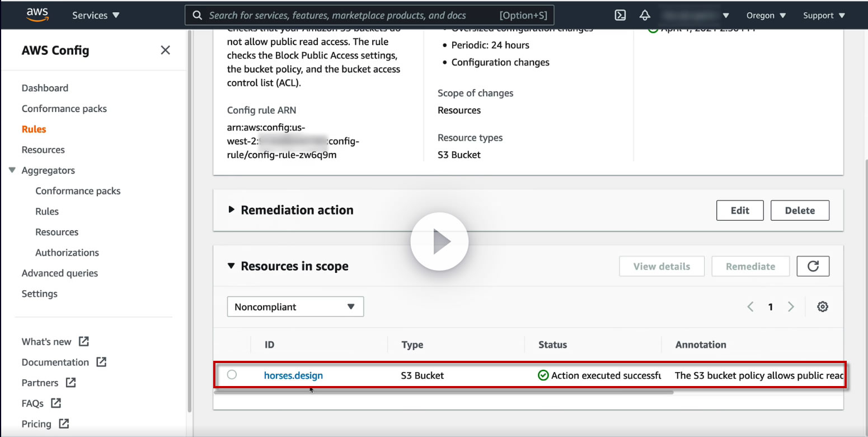This screenshot has width=868, height=437.
Task: Open the notifications bell
Action: pyautogui.click(x=645, y=15)
